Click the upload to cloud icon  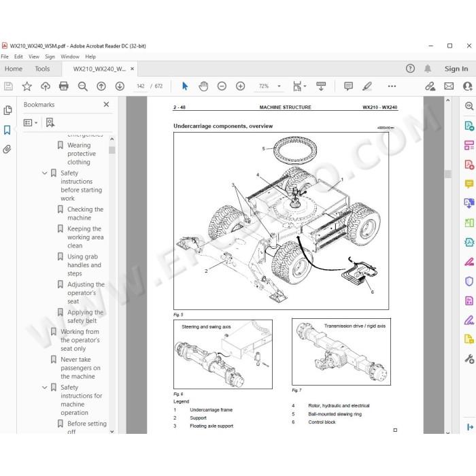[46, 86]
